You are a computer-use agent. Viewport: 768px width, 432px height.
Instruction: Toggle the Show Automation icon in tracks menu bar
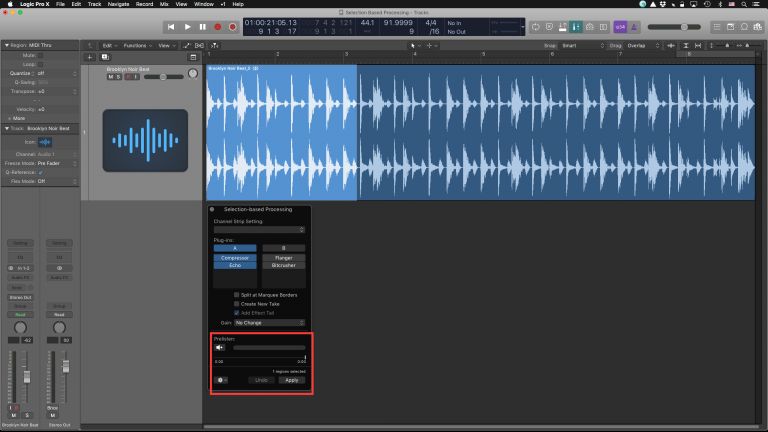tap(186, 46)
